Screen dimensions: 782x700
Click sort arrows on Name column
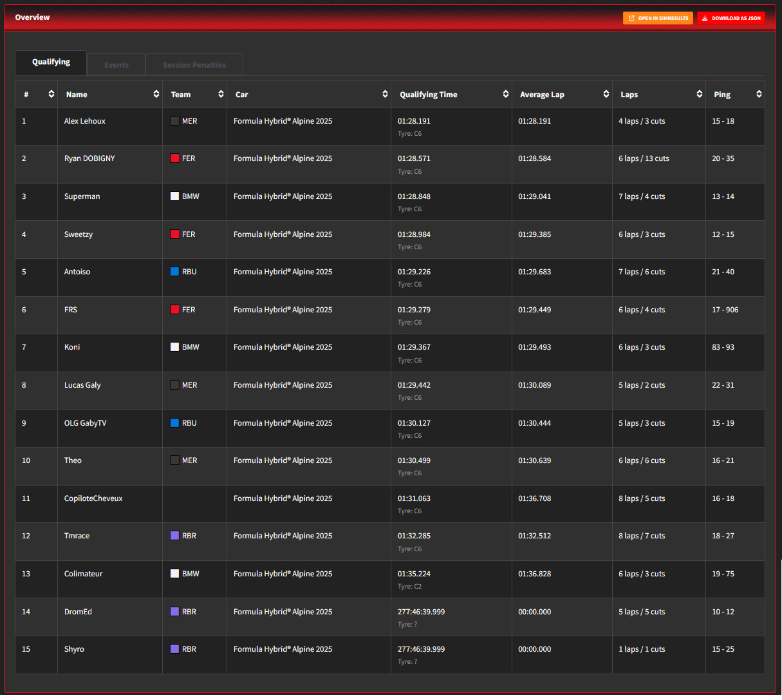156,94
